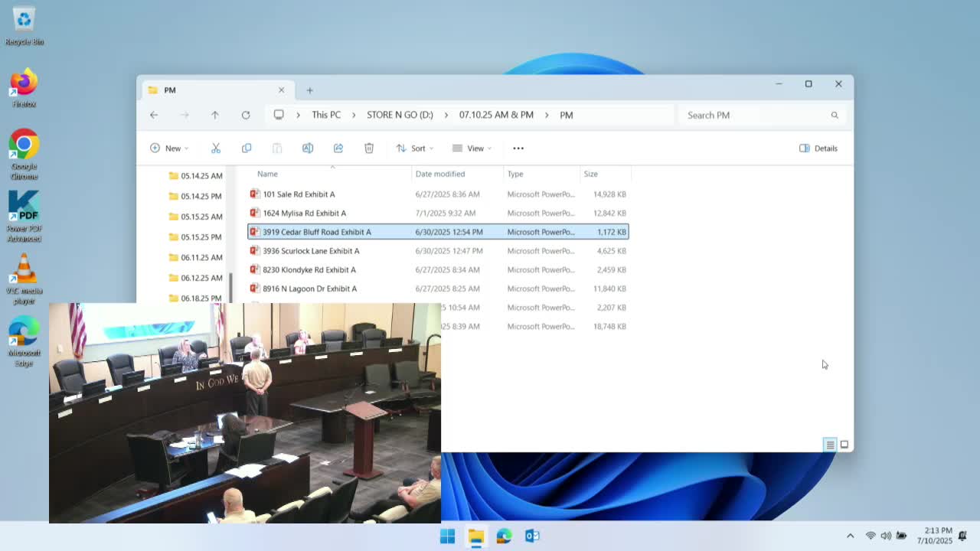
Task: Open Power PDF Advanced desktop shortcut
Action: point(24,217)
